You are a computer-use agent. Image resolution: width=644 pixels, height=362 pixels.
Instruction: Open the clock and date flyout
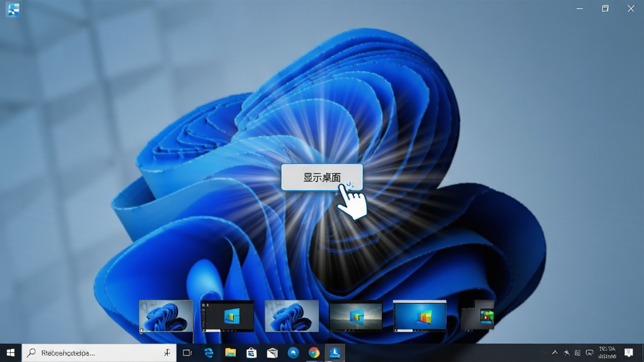pyautogui.click(x=608, y=353)
